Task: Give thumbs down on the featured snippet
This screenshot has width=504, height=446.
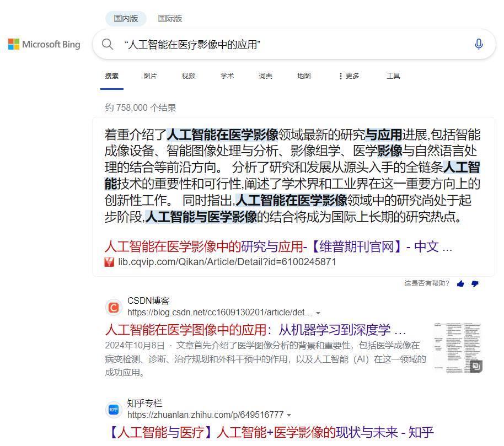Action: point(475,283)
